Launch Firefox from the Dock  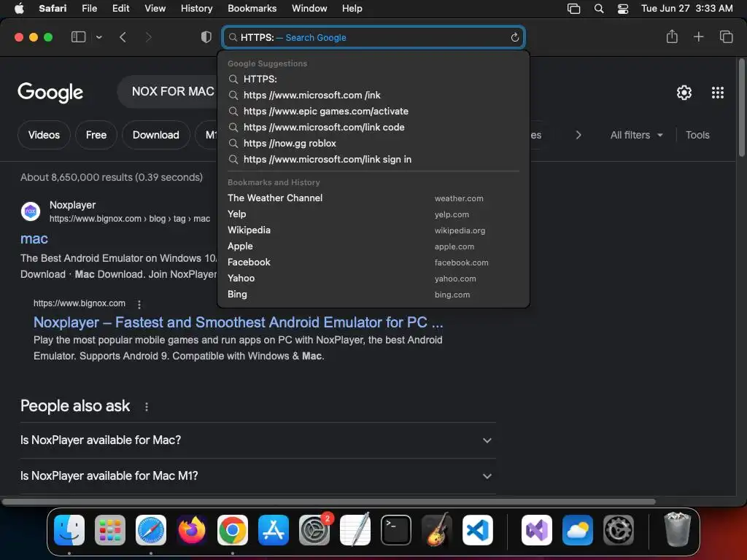pos(192,530)
